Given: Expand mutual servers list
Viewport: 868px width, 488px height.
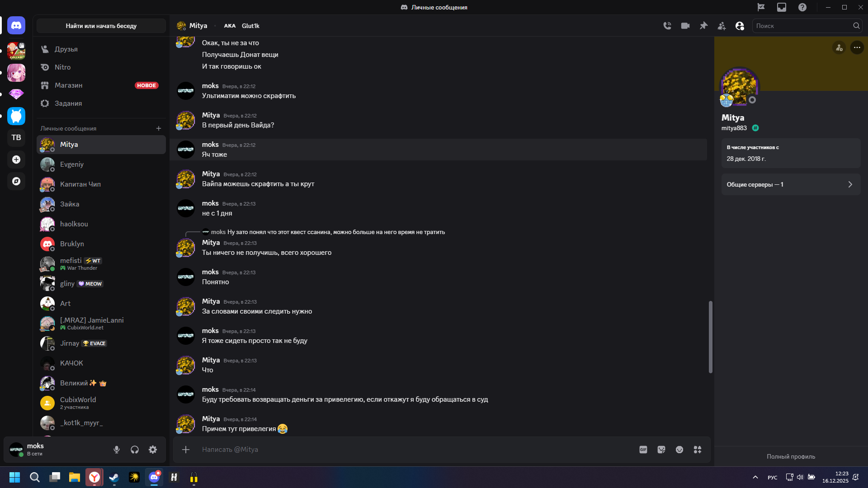Looking at the screenshot, I should point(791,184).
